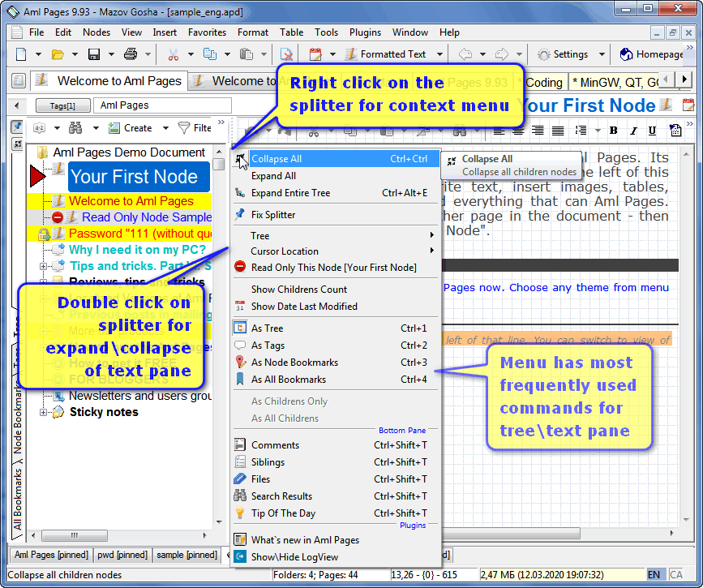Open the Favorites menu in the menu bar

tap(207, 32)
